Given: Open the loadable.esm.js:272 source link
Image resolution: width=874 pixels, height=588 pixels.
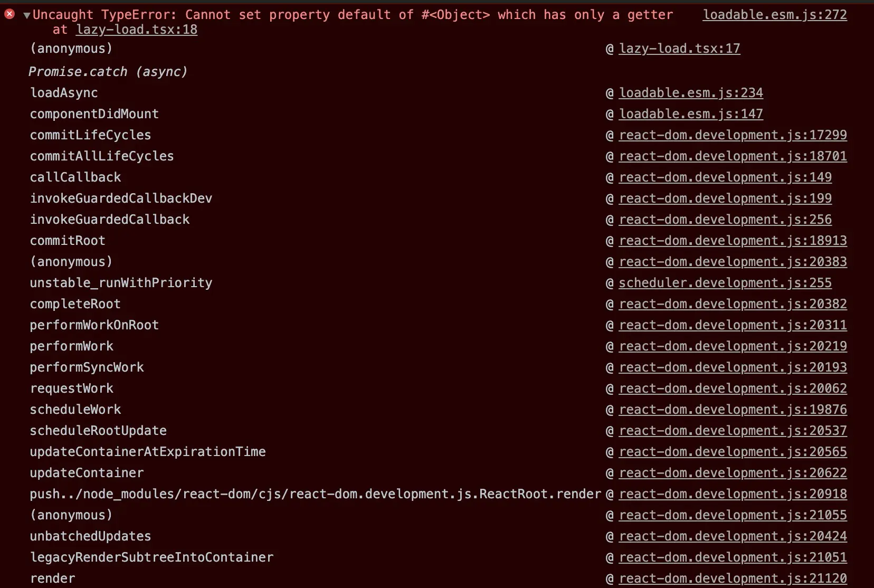Looking at the screenshot, I should coord(774,15).
